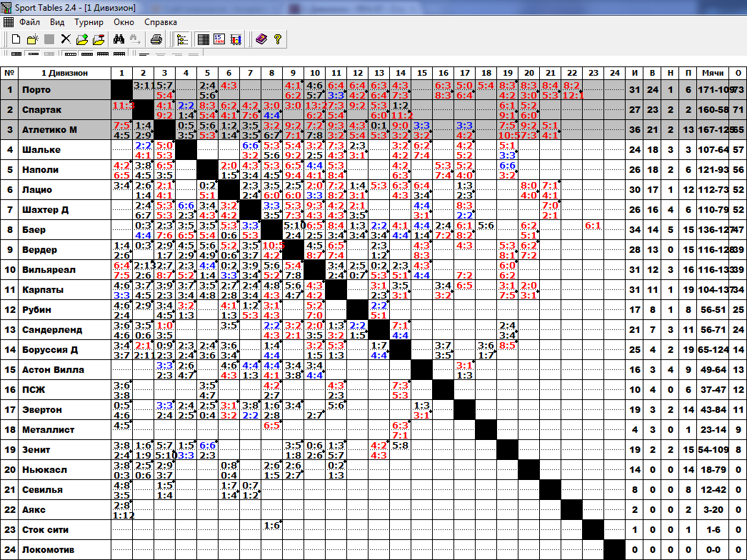The image size is (747, 560).
Task: Open search with the binoculars icon
Action: click(x=119, y=39)
